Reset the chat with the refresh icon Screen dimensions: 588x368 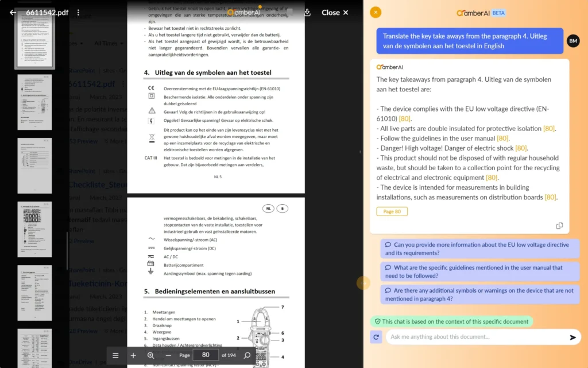point(376,337)
